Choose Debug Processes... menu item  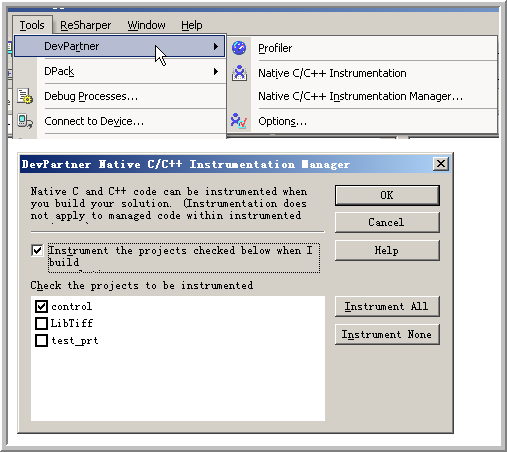(x=120, y=96)
